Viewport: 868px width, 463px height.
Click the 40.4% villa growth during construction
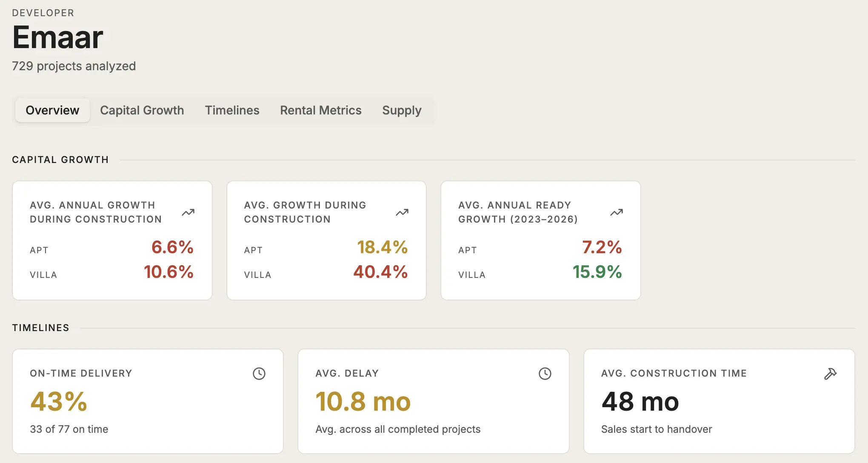tap(380, 272)
